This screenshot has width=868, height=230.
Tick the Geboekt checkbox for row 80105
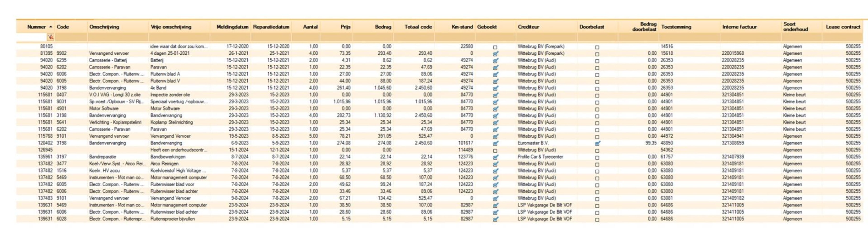pyautogui.click(x=495, y=47)
